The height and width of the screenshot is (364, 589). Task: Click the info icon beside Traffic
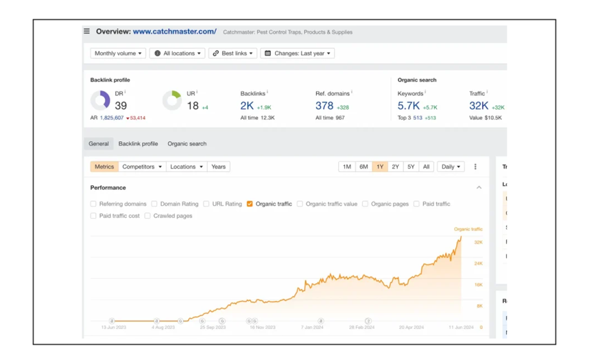[x=487, y=91]
